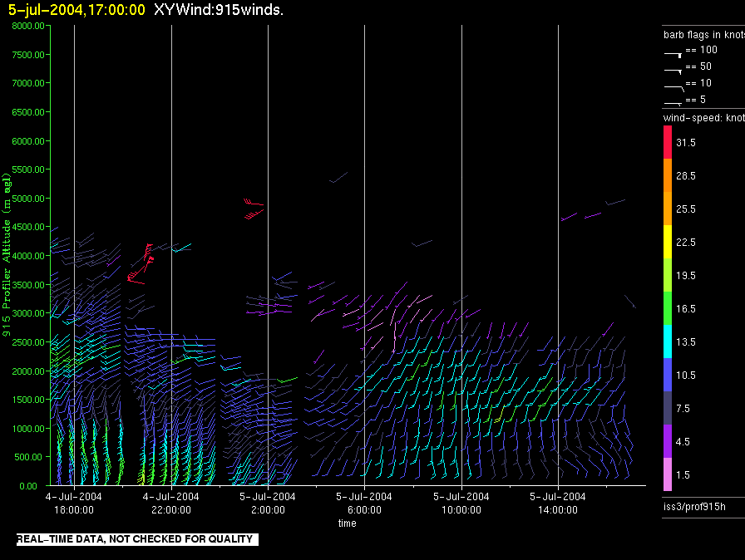745x560 pixels.
Task: Select the yellow 22.5 knots color swatch
Action: tap(668, 242)
